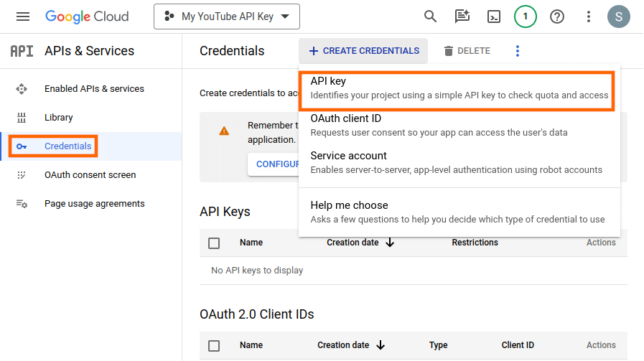The width and height of the screenshot is (644, 361).
Task: Select all API Keys checkbox
Action: [x=214, y=243]
